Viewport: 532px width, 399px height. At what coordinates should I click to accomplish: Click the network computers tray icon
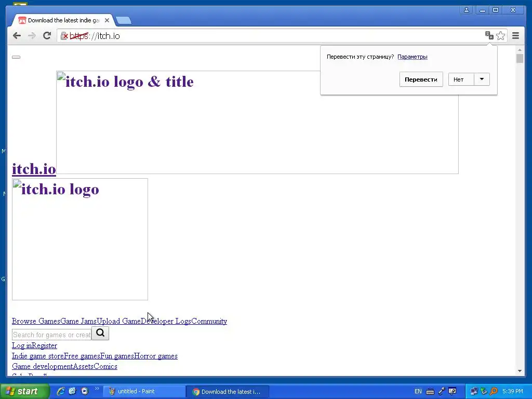click(x=474, y=392)
